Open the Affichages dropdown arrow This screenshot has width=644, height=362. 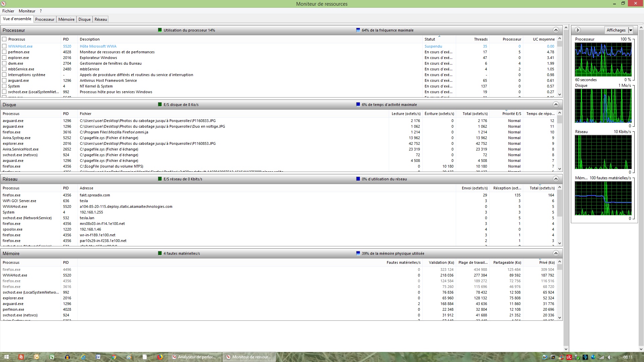[x=630, y=30]
